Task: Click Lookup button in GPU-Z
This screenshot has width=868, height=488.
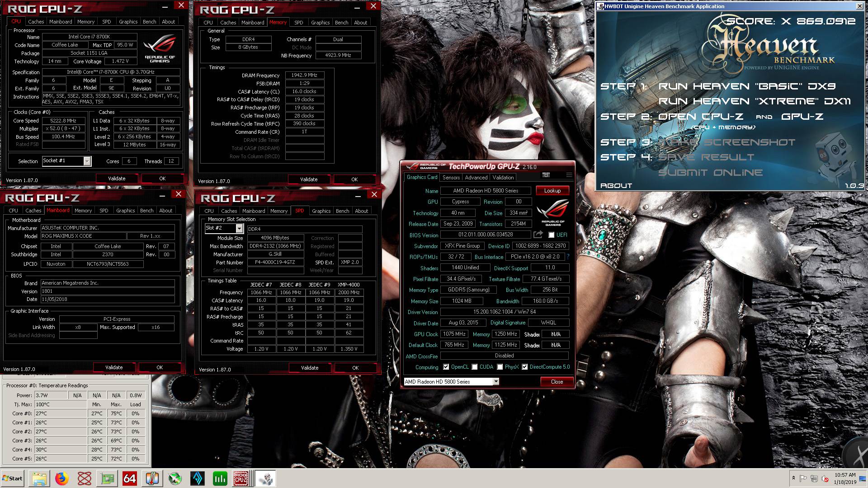Action: (x=552, y=191)
